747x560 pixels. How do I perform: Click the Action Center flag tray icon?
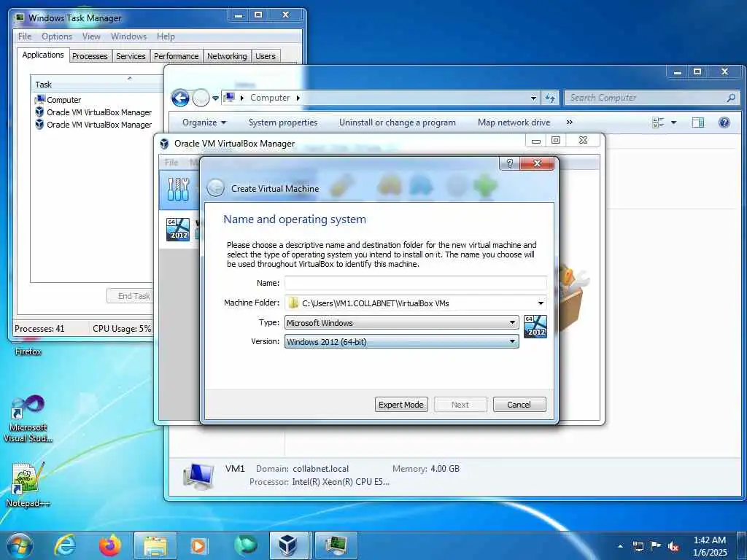tap(656, 546)
